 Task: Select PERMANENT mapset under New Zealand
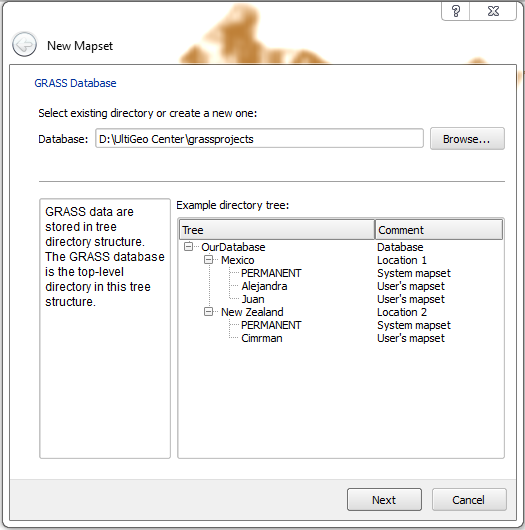(x=271, y=325)
